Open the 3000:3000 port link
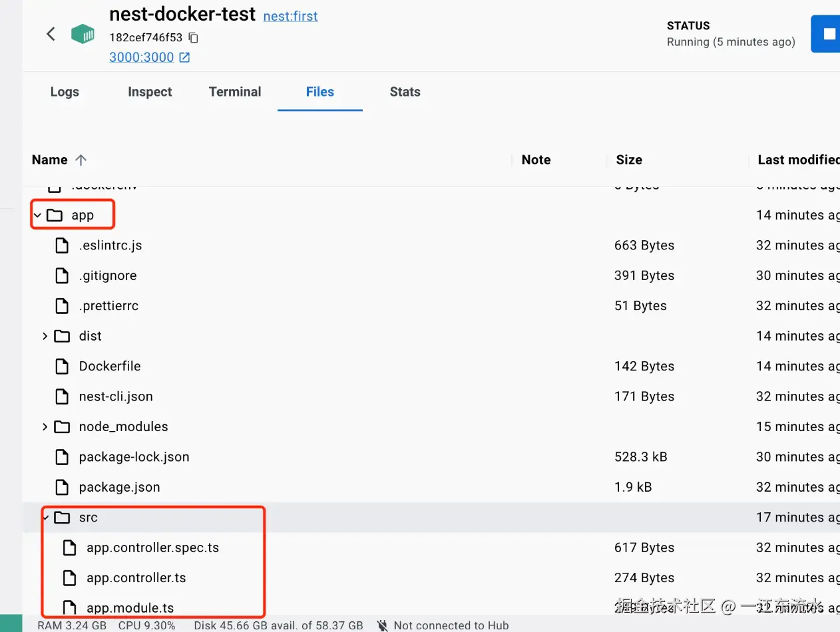840x632 pixels. tap(142, 58)
